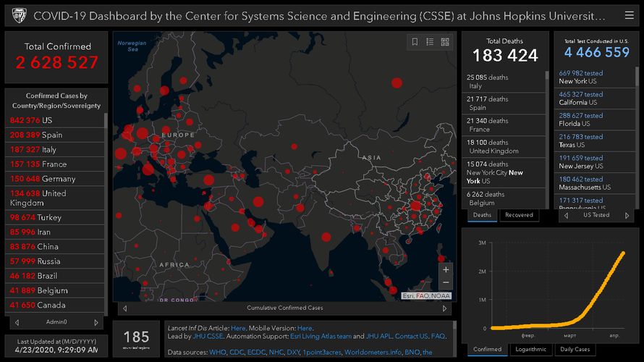Screen dimensions: 644x362
Task: Show previous map layer using left arrow
Action: (x=123, y=308)
